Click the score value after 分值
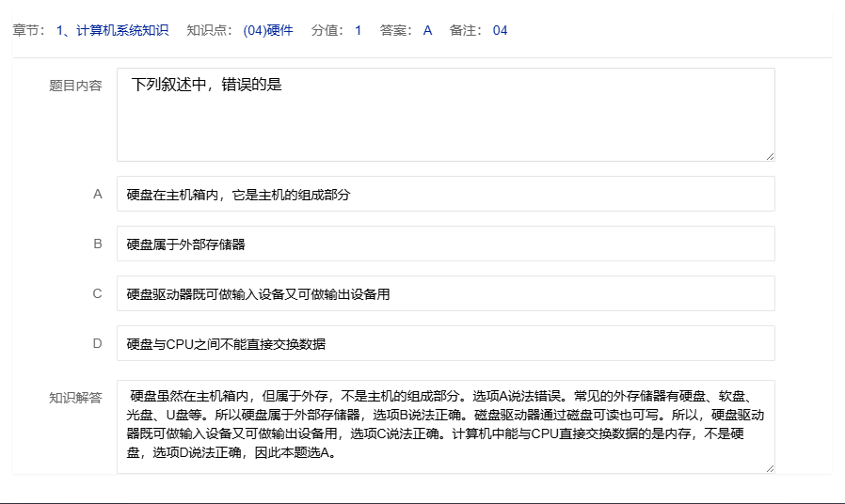845x504 pixels. click(x=358, y=30)
